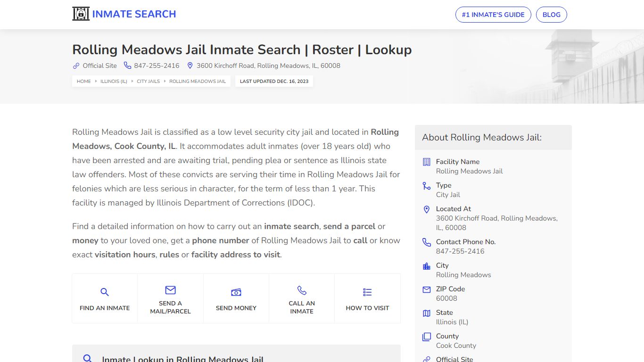Open the Call an Inmate tile
644x362 pixels.
click(x=302, y=298)
